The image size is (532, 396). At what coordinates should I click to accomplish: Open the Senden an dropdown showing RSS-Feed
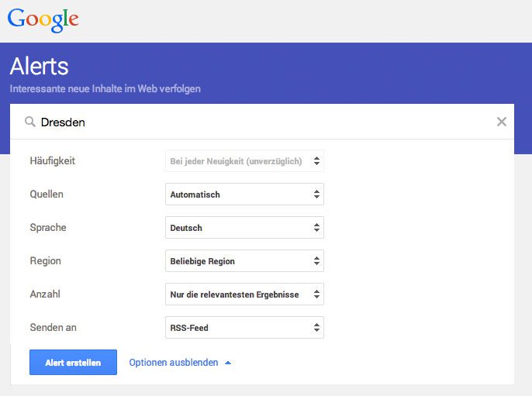pyautogui.click(x=244, y=328)
